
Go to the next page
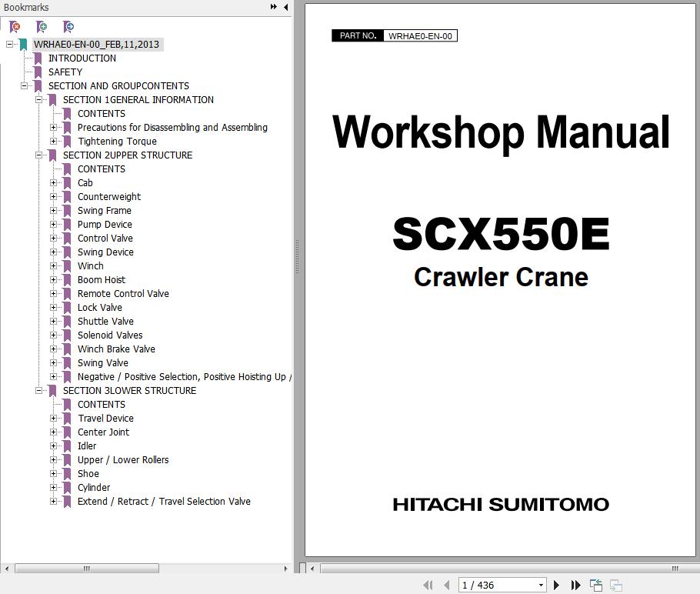(556, 585)
